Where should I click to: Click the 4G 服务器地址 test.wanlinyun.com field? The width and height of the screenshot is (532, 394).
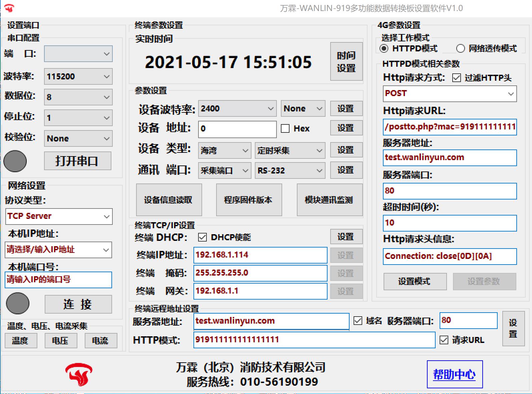coord(450,158)
